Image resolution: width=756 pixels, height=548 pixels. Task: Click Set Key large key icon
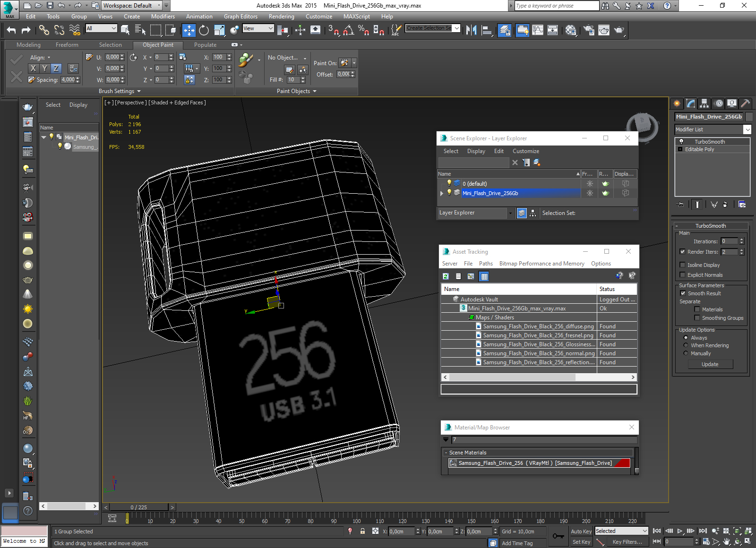pyautogui.click(x=558, y=536)
